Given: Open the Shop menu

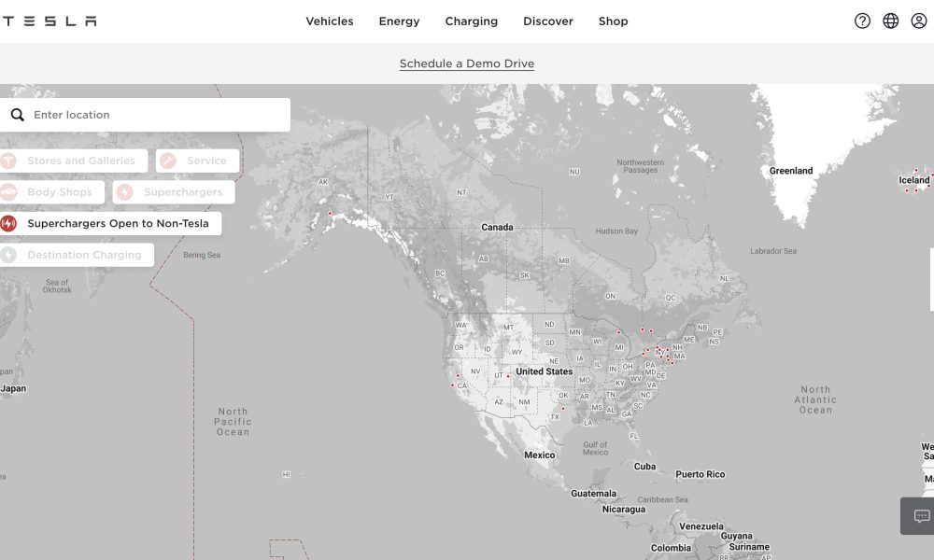Looking at the screenshot, I should click(x=613, y=21).
